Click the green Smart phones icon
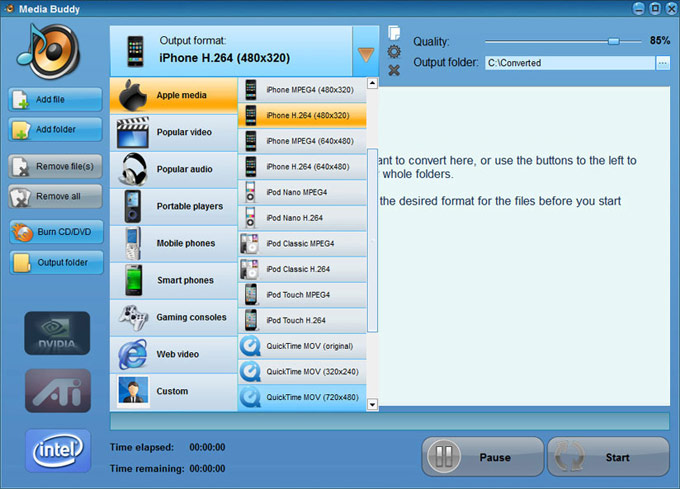680x489 pixels. click(x=133, y=280)
